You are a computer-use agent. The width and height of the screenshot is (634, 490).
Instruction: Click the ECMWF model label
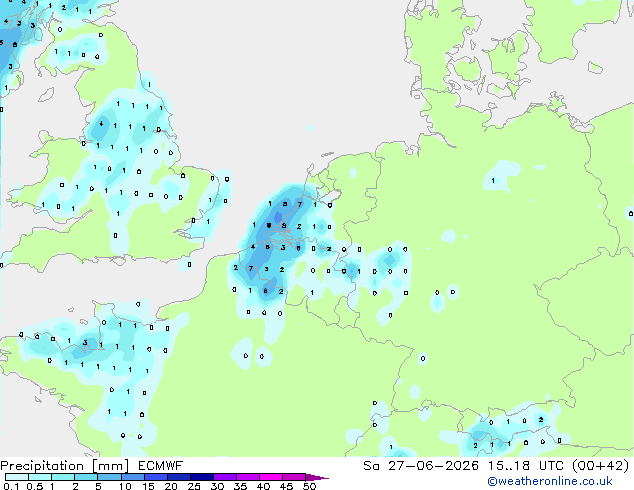coord(161,466)
